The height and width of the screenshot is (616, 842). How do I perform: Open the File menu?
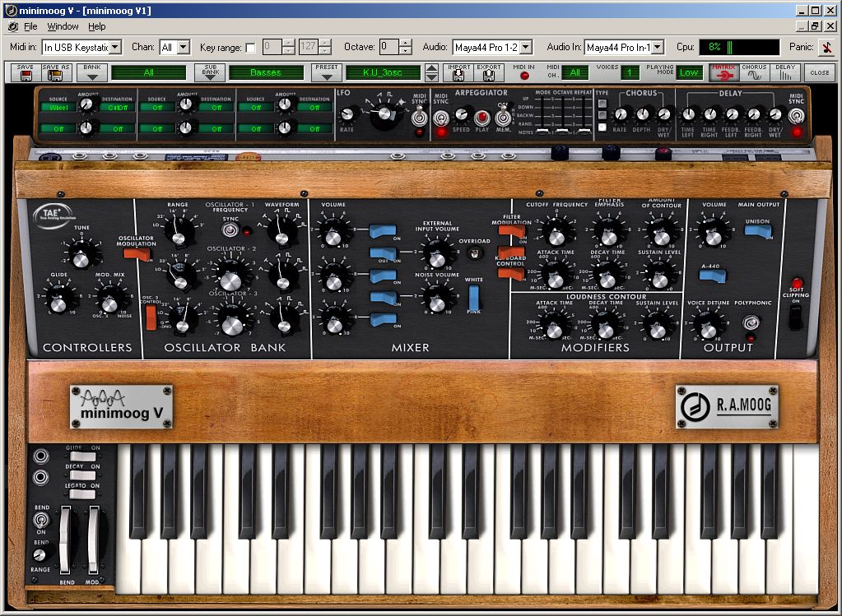pos(30,26)
